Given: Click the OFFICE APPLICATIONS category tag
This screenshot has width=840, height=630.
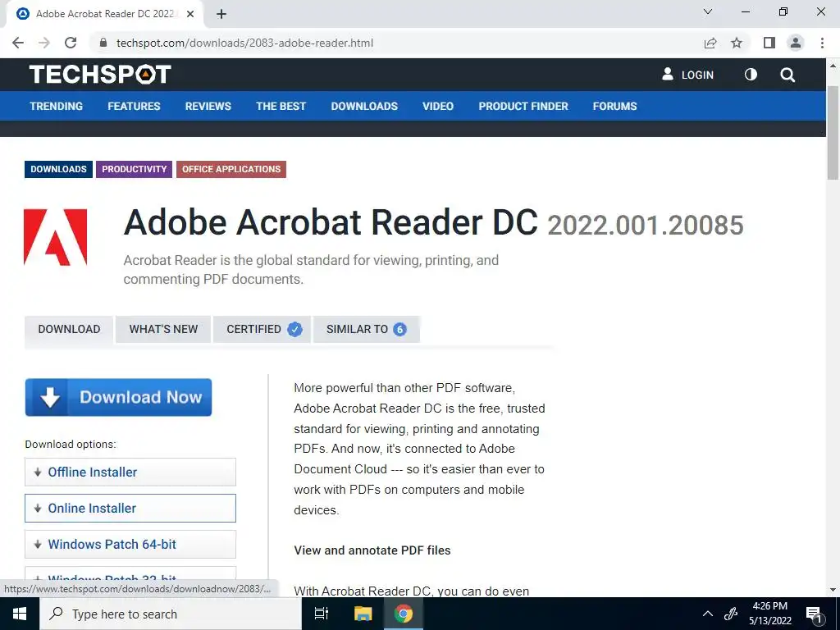Looking at the screenshot, I should [231, 169].
